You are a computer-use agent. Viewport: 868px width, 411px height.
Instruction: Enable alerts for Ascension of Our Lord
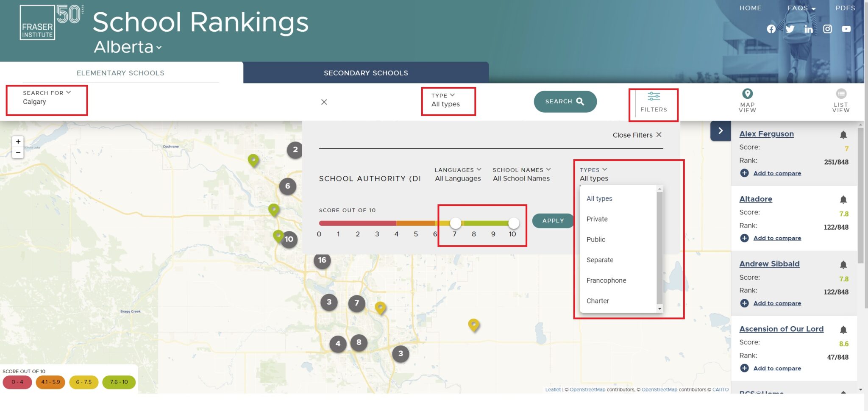pos(843,329)
